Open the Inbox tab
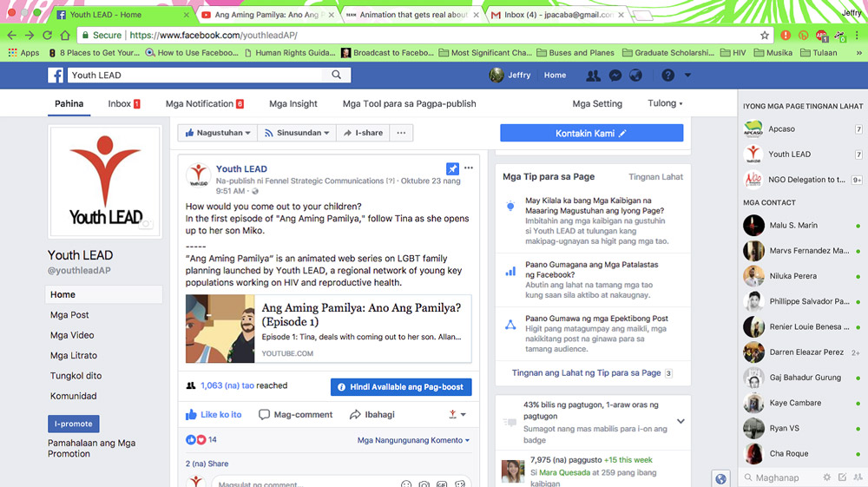The height and width of the screenshot is (487, 868). point(124,103)
